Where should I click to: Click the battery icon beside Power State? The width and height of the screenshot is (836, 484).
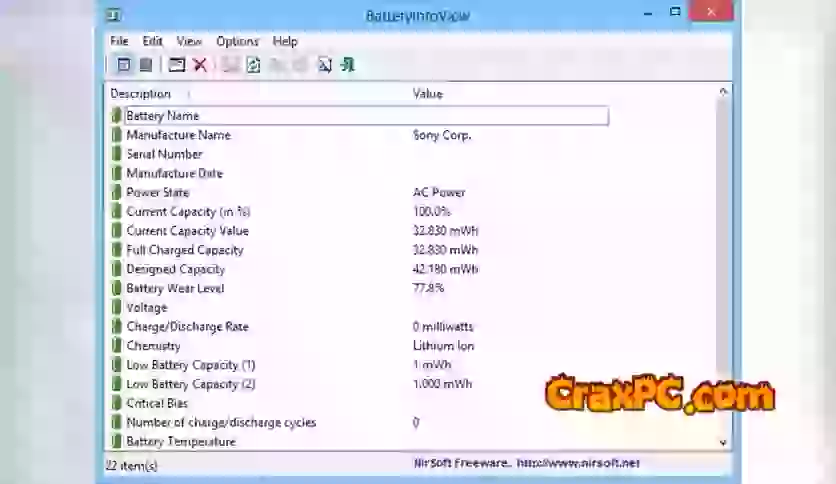click(x=116, y=192)
